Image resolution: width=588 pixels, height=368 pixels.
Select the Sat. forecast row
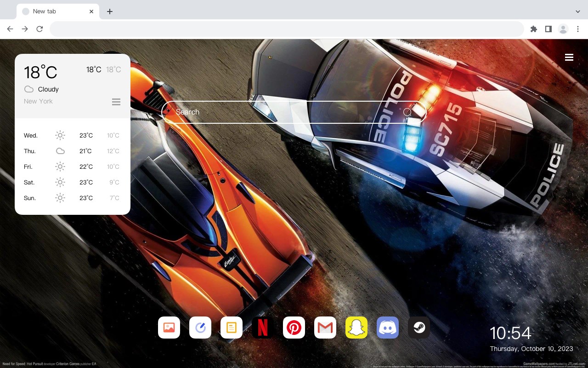(73, 182)
